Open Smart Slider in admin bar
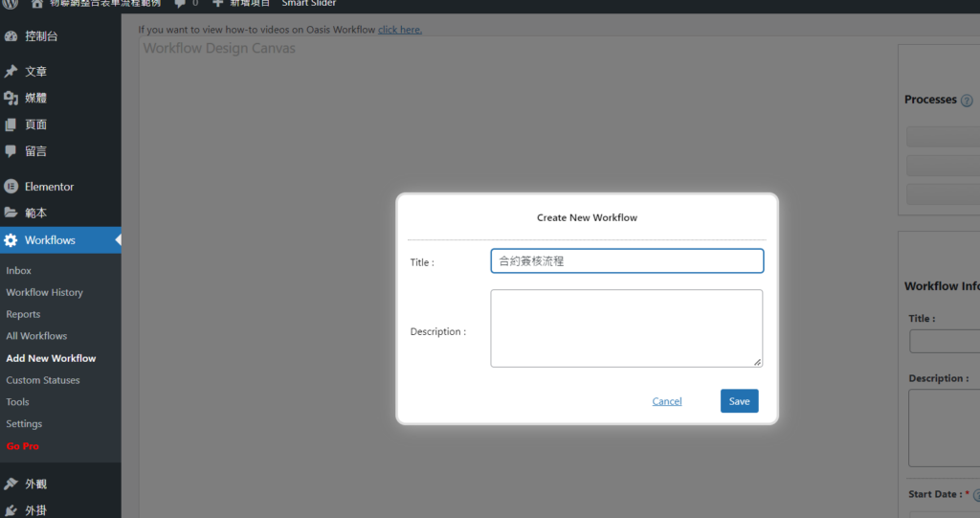 point(308,4)
